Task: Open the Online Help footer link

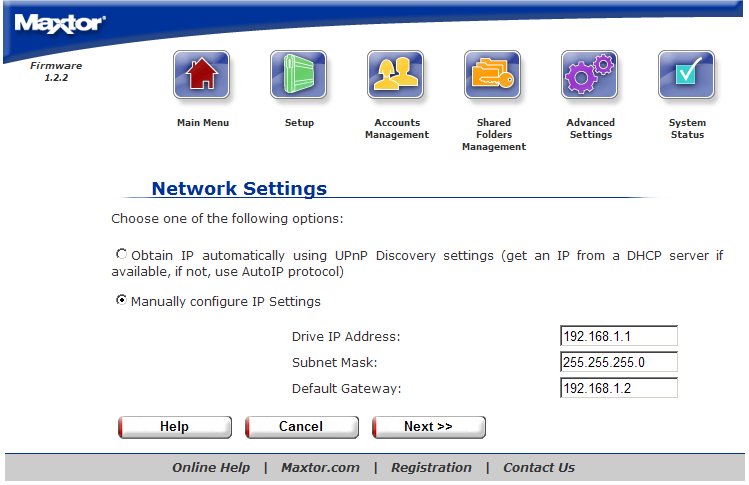Action: (210, 467)
